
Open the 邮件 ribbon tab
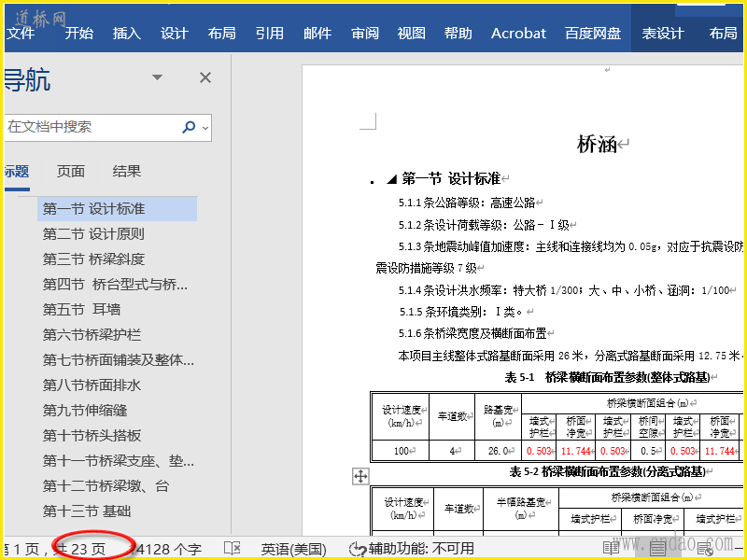click(317, 34)
